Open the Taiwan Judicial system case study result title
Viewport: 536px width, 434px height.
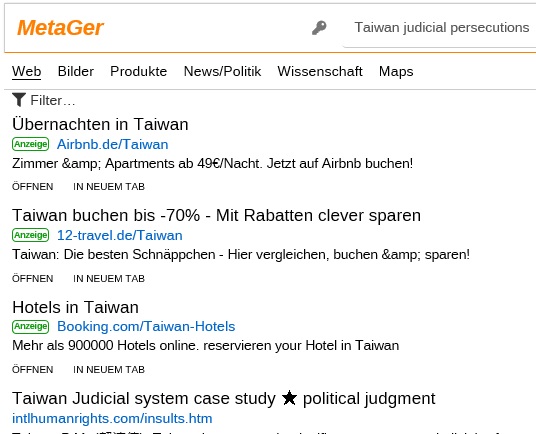coord(224,398)
